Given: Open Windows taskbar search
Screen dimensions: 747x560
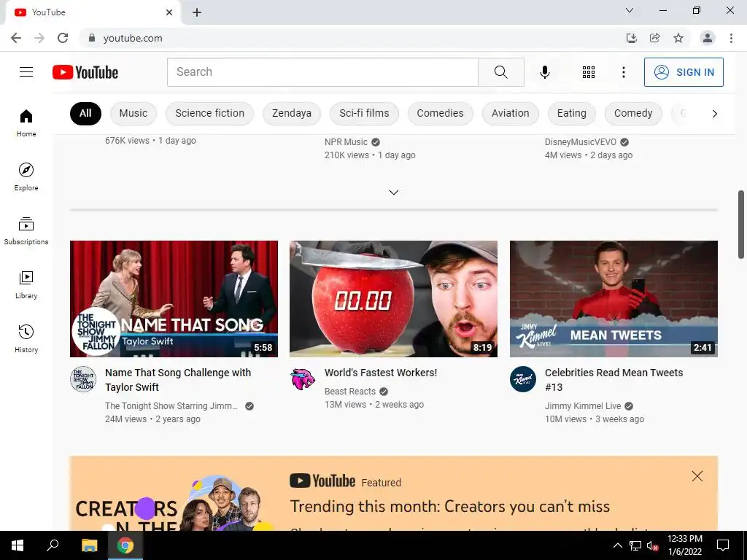Looking at the screenshot, I should pyautogui.click(x=53, y=545).
